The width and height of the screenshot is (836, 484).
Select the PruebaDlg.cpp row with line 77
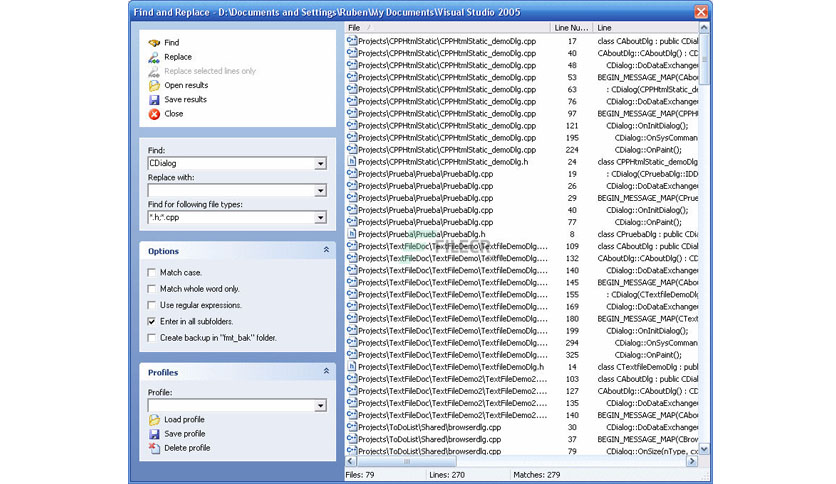521,222
